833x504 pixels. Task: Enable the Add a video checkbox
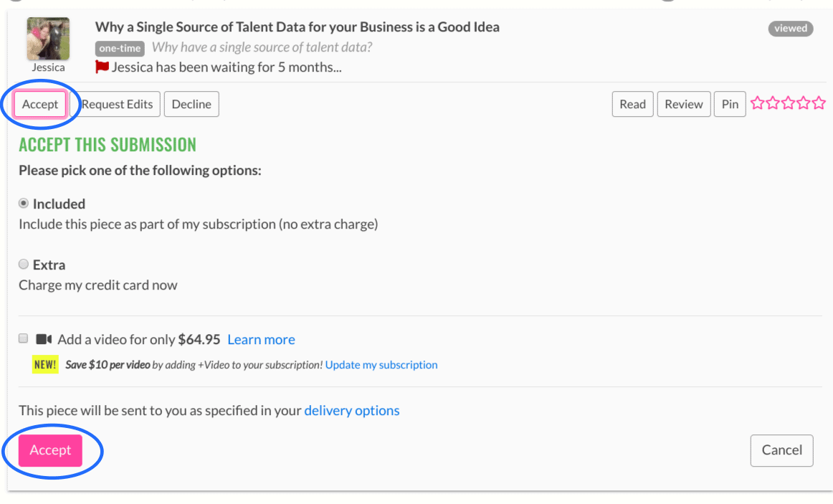pos(24,338)
